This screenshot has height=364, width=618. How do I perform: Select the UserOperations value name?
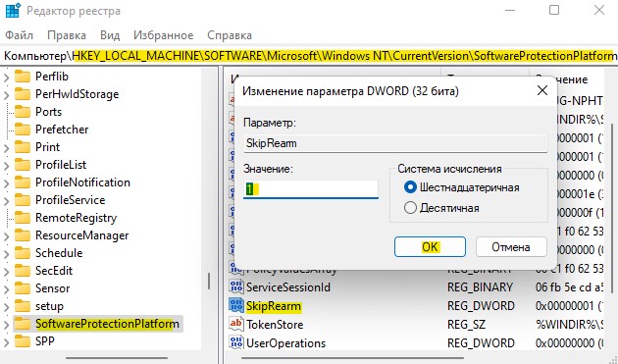[285, 342]
